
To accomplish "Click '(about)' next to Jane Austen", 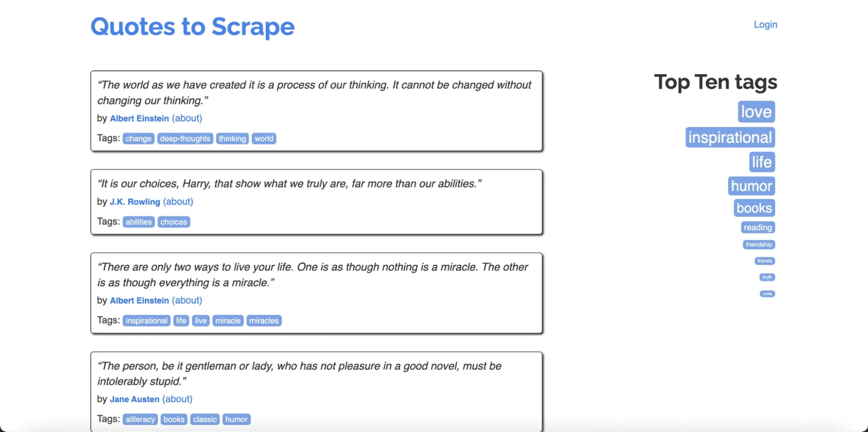I will tap(177, 399).
